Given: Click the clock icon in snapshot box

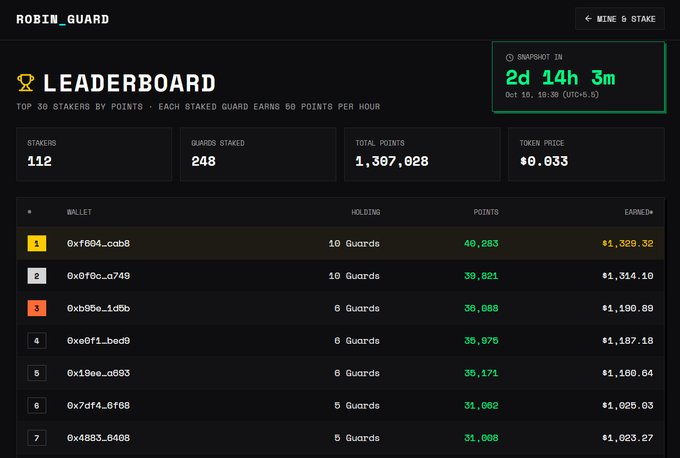Looking at the screenshot, I should pos(510,57).
